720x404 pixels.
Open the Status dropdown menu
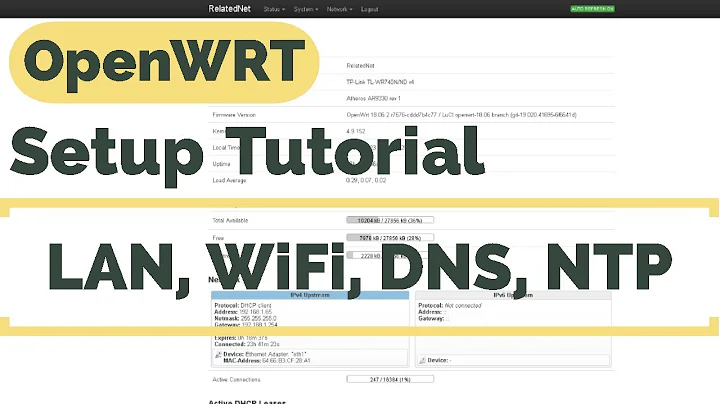click(274, 9)
